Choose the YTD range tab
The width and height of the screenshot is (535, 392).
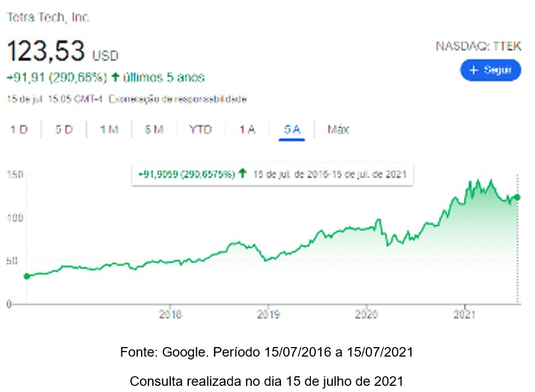point(200,130)
